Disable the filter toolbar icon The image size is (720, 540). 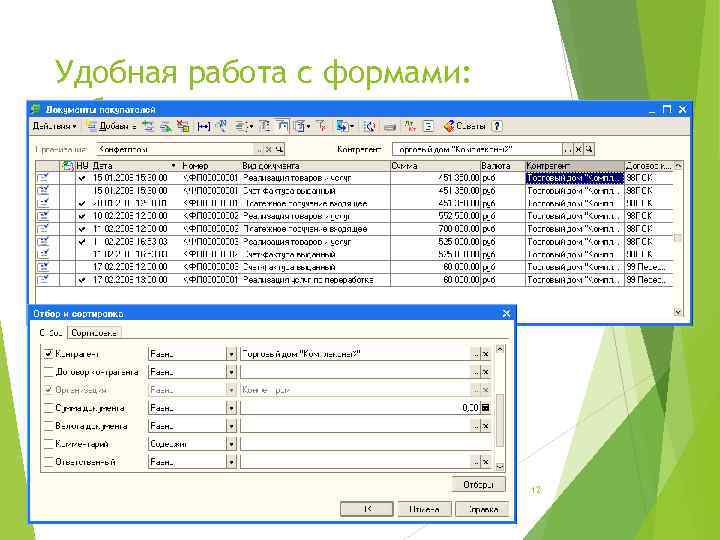(x=322, y=126)
